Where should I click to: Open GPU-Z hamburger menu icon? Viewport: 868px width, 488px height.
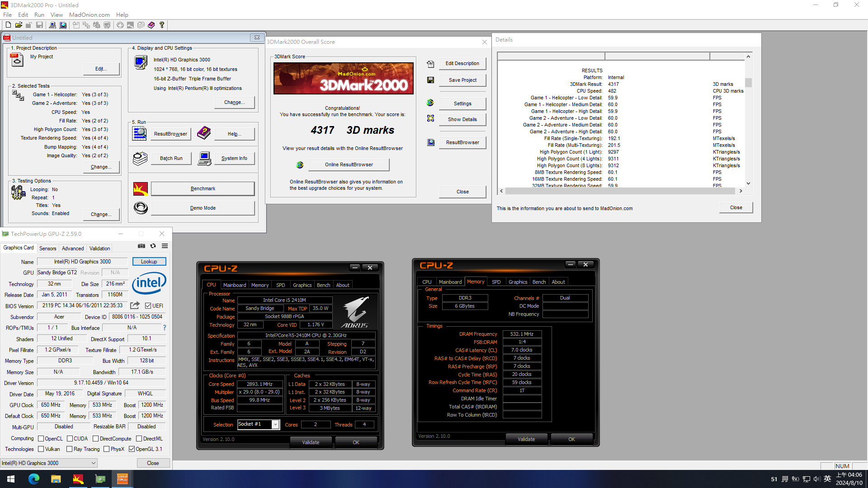pyautogui.click(x=165, y=246)
